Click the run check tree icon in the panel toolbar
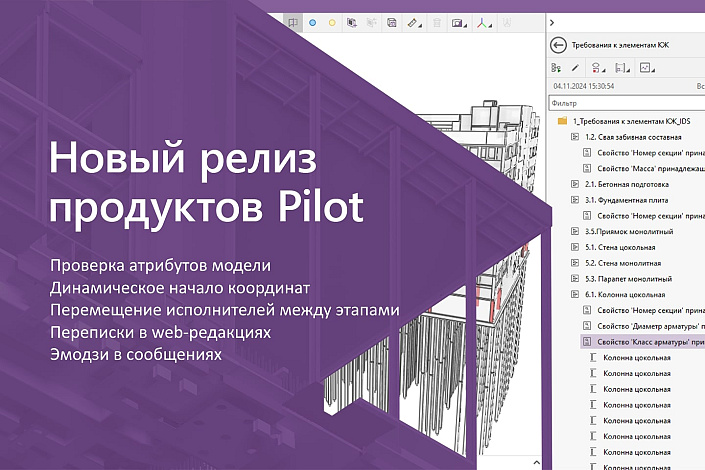 tap(556, 68)
